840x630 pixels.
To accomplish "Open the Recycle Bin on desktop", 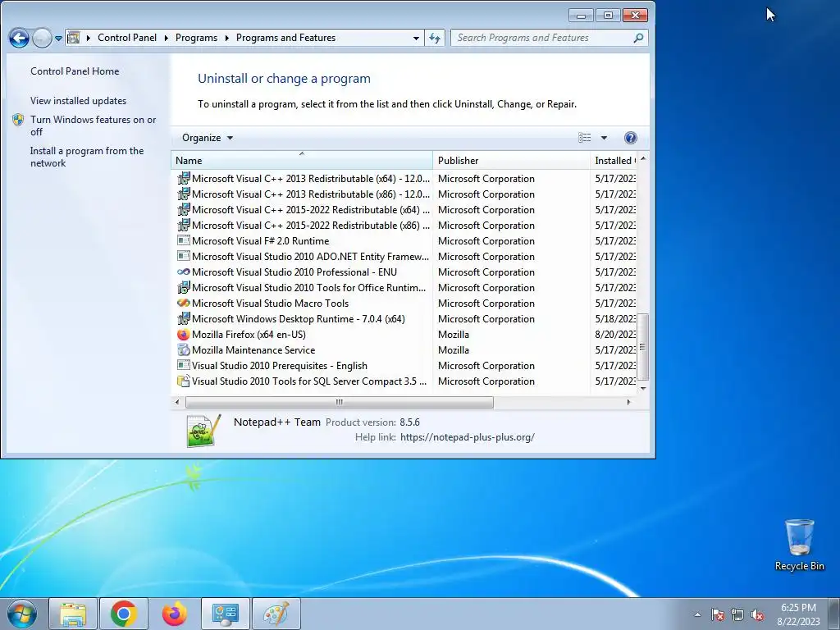I will click(799, 545).
